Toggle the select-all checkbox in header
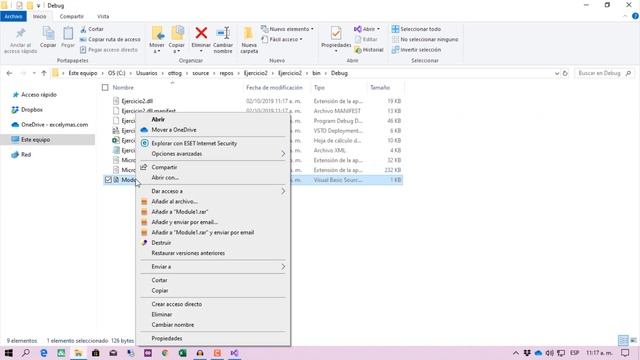Viewport: 640px width, 360px height. (x=105, y=87)
